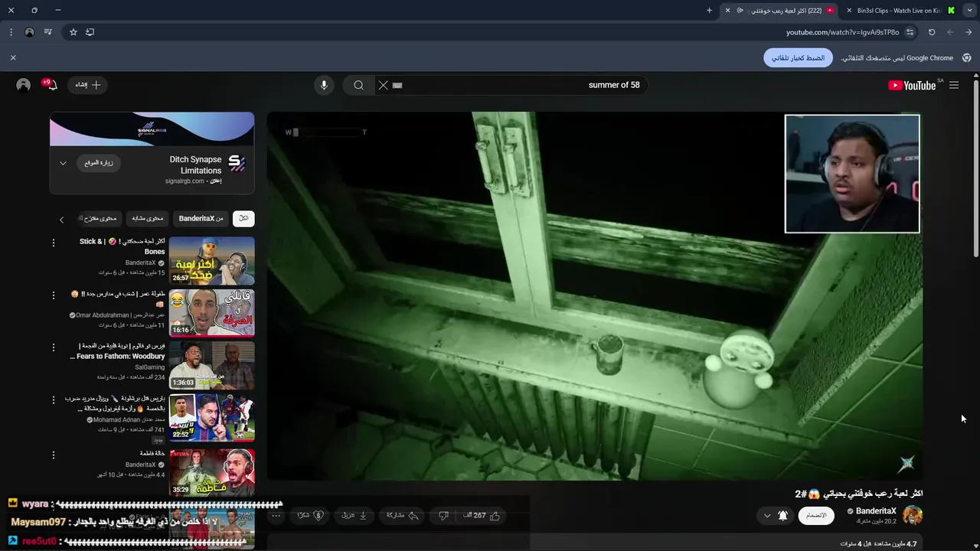The width and height of the screenshot is (980, 551).
Task: Select the 'محتوى مشابه' filter chip
Action: (x=147, y=219)
